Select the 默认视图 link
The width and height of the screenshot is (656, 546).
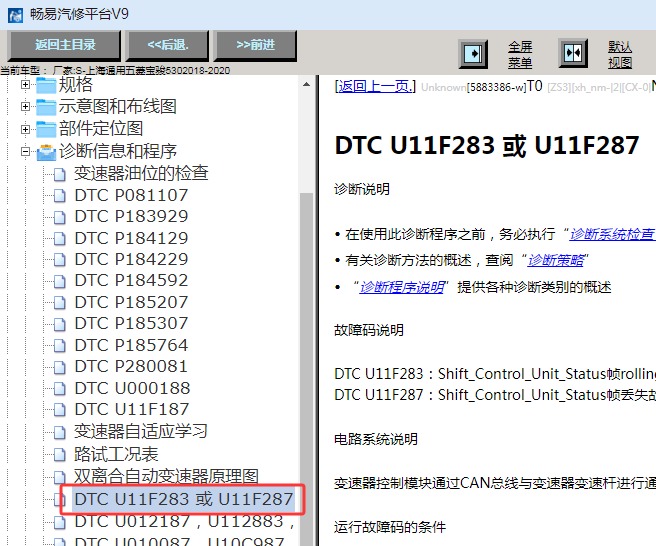[x=620, y=54]
